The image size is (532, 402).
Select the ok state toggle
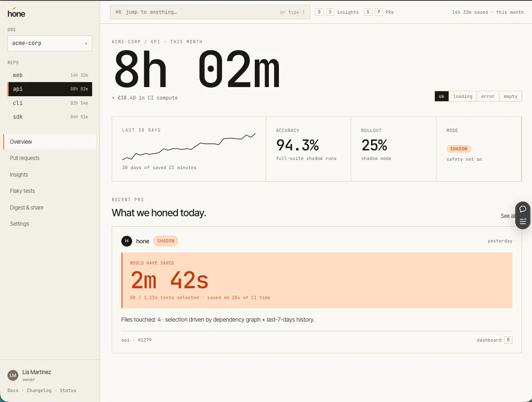click(x=442, y=96)
